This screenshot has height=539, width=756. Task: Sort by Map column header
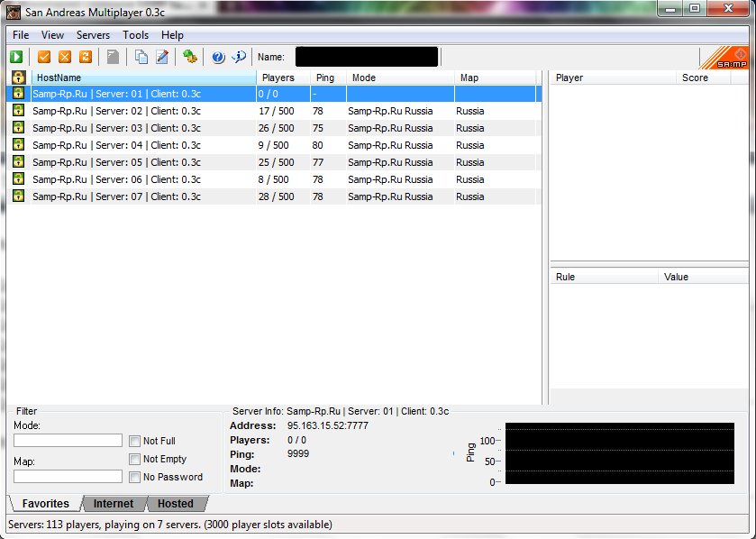(496, 78)
